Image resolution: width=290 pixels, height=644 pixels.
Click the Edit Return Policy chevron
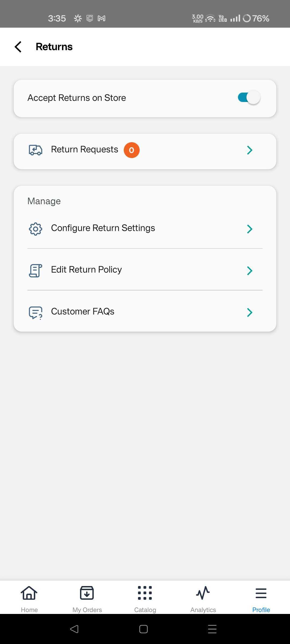249,270
